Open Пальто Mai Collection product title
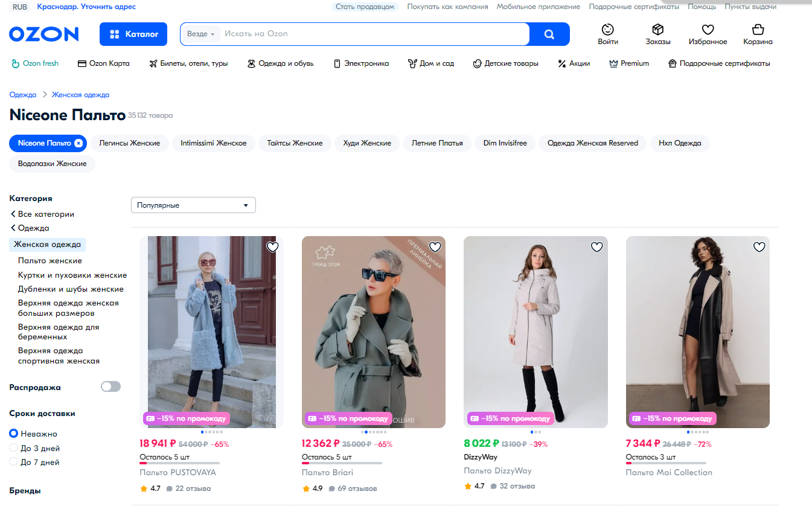The image size is (812, 506). coord(669,472)
